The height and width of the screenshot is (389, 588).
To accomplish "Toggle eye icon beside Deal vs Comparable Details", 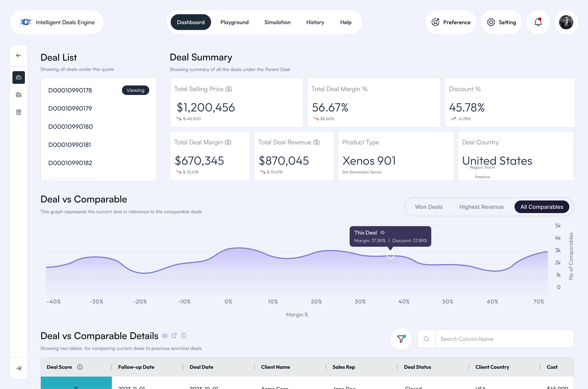I will (165, 336).
